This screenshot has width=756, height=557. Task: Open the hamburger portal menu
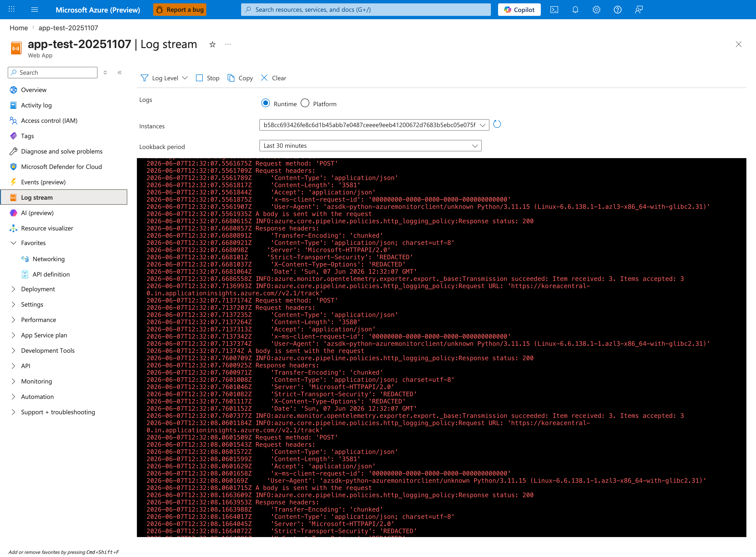point(34,9)
